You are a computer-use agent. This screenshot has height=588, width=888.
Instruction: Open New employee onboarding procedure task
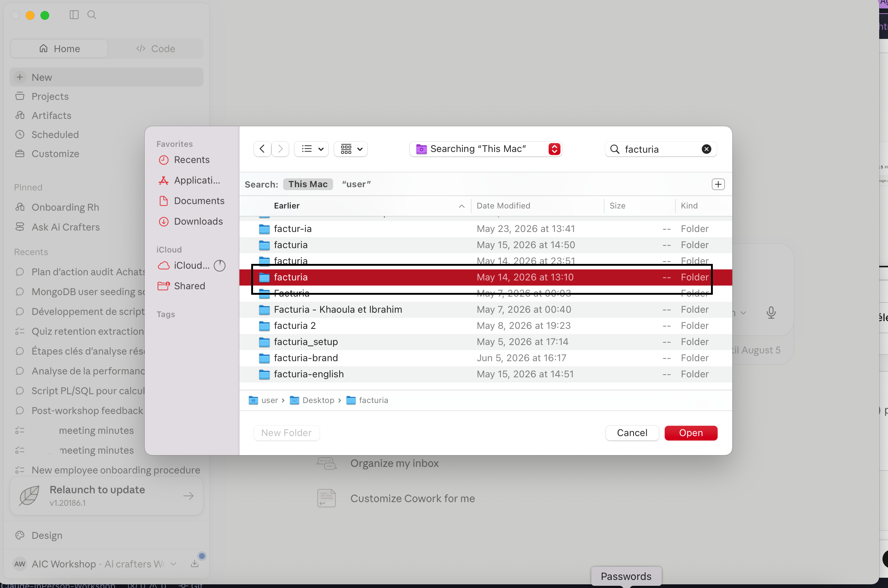(x=107, y=470)
